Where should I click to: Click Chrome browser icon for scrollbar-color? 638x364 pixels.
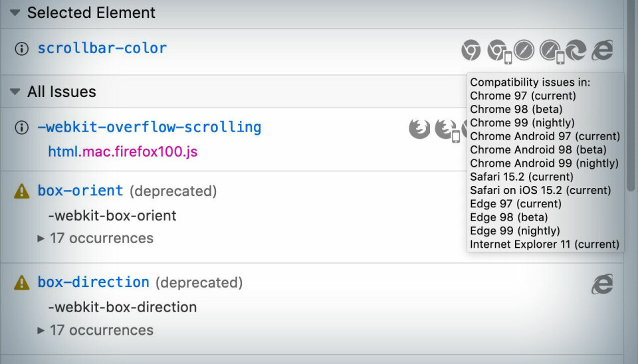471,50
